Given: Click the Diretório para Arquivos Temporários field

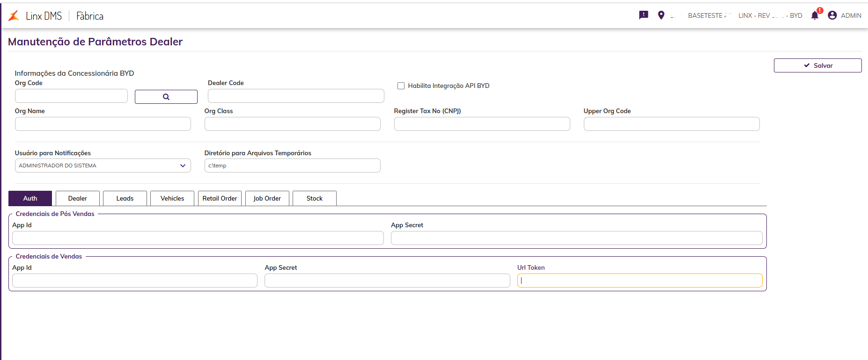Looking at the screenshot, I should [292, 166].
